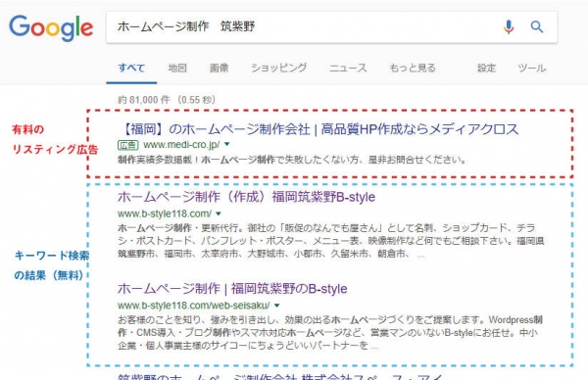The height and width of the screenshot is (380, 588).
Task: Expand the arrow beside www.b-style118.com/web-seisaku/
Action: tap(276, 306)
